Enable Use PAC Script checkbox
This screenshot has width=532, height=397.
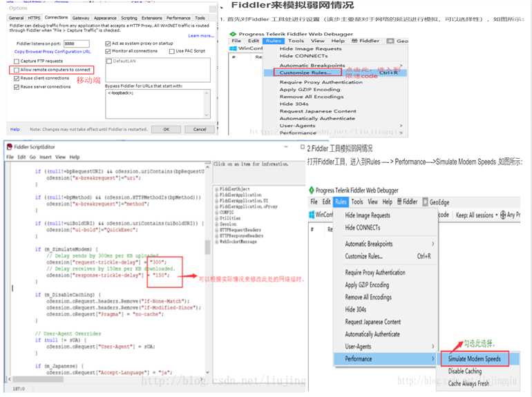(171, 51)
